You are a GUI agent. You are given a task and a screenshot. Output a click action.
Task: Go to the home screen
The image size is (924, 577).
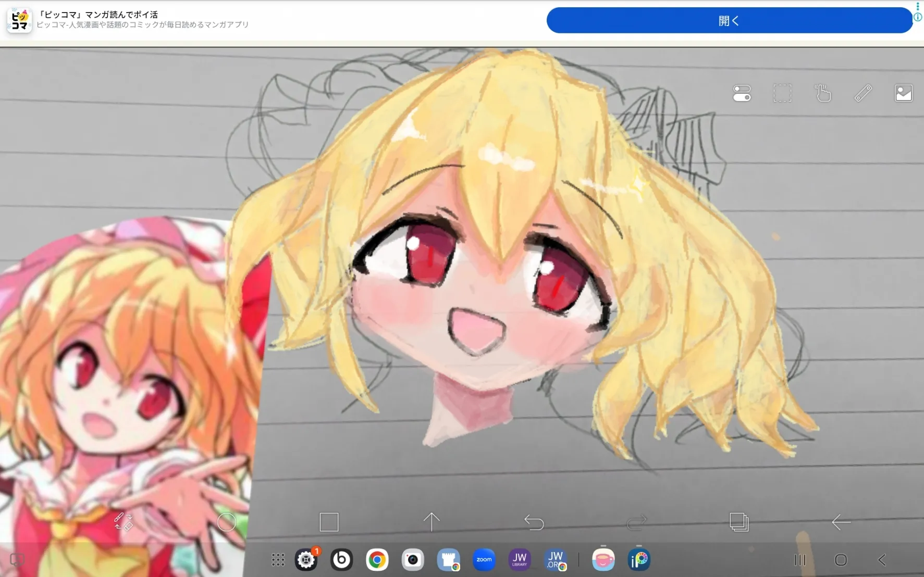click(841, 560)
